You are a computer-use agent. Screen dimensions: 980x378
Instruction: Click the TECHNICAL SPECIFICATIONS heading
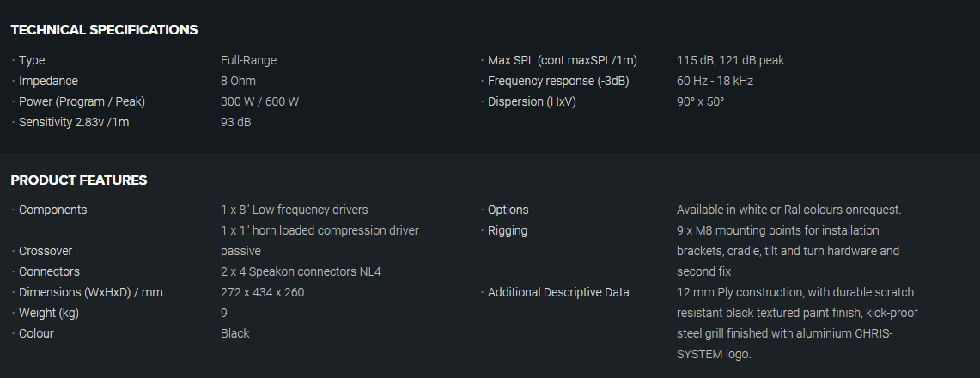[x=104, y=30]
